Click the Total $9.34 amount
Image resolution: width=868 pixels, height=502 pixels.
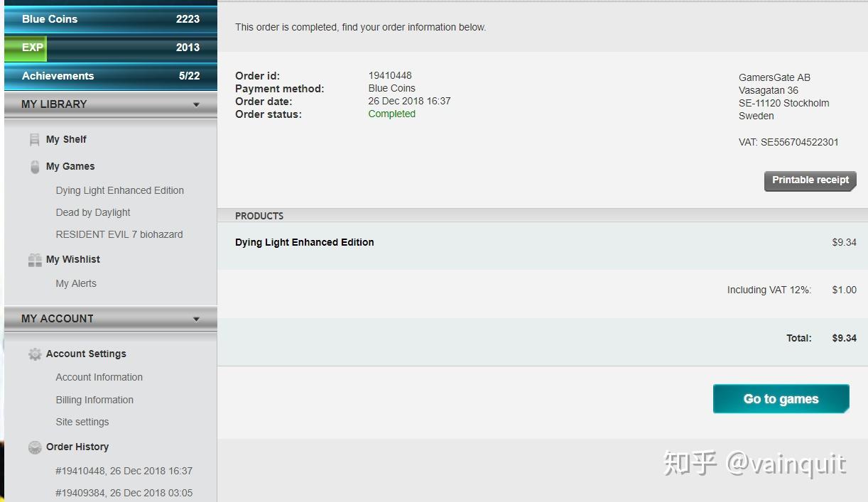(845, 338)
